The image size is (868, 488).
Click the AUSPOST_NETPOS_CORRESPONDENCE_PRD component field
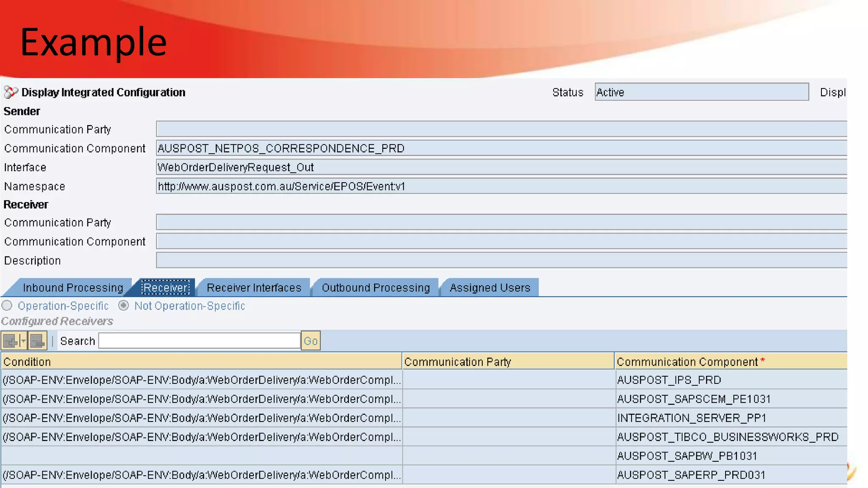click(501, 148)
